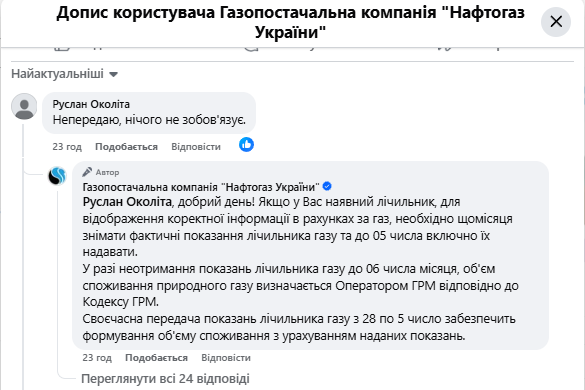Open the 23 год timestamp under Нафтогаз's reply
This screenshot has height=390, width=585.
tap(97, 358)
